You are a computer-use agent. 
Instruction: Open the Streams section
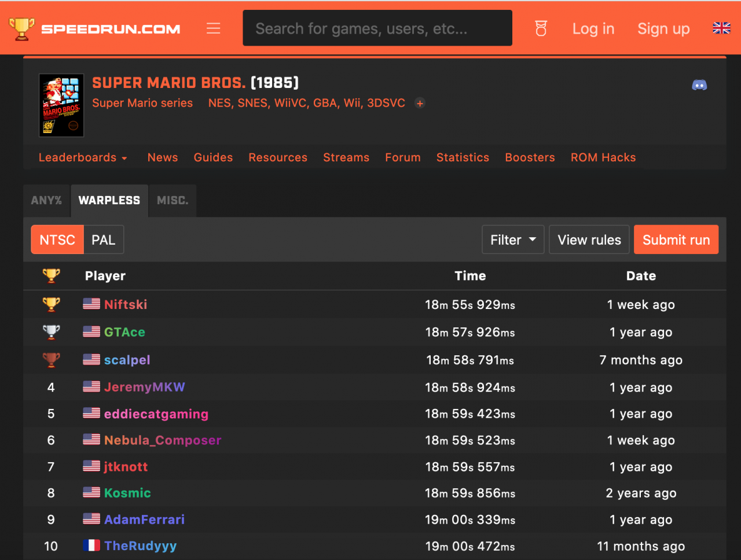346,157
